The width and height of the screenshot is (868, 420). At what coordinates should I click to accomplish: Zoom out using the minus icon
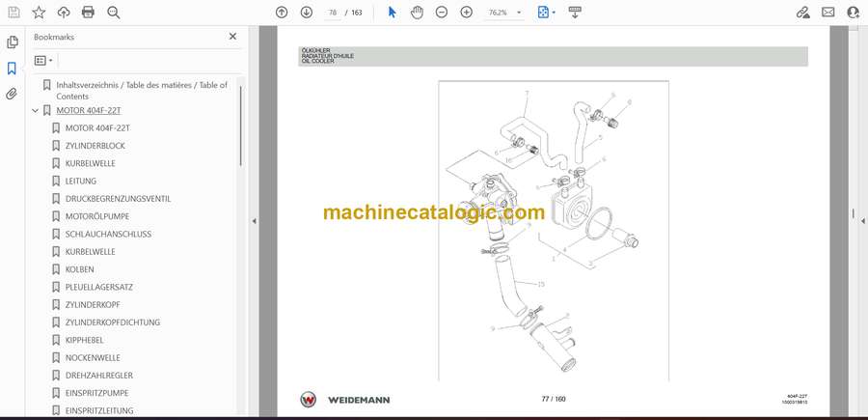coord(442,13)
